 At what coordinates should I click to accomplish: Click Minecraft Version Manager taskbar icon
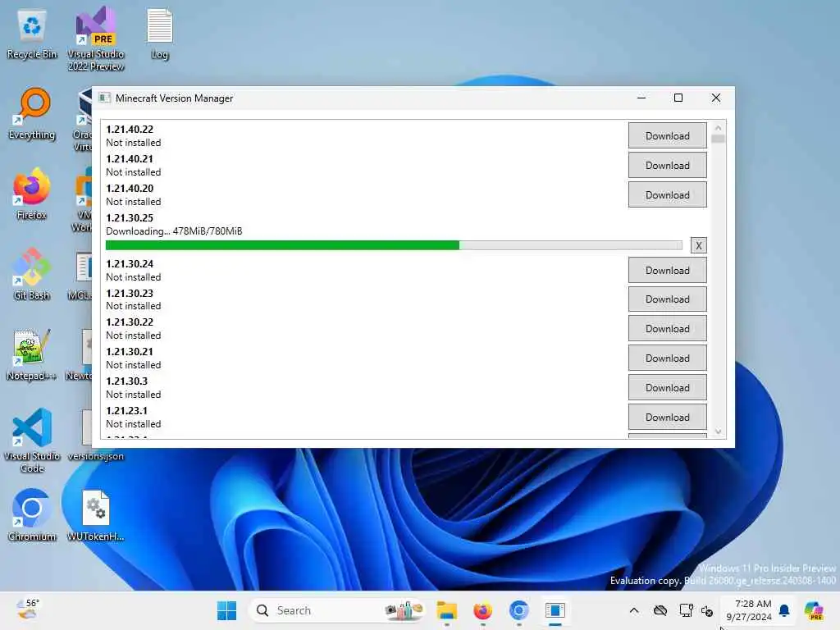(555, 610)
